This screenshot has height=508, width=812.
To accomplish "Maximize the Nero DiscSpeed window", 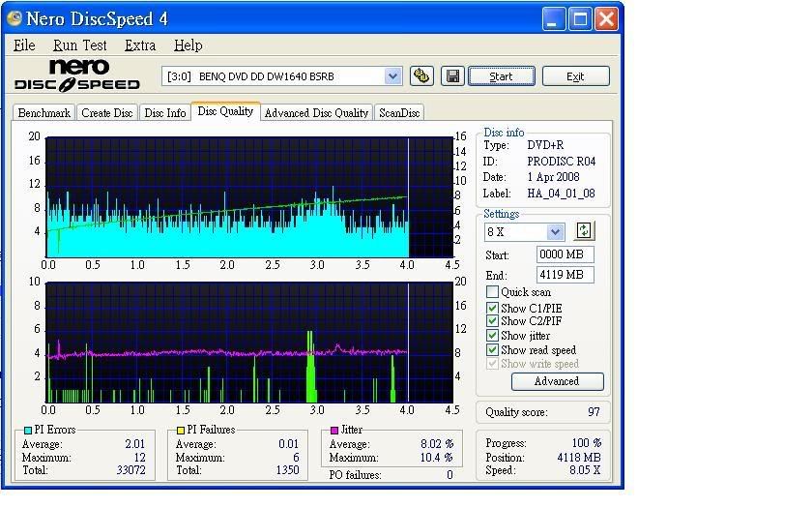I will point(581,19).
